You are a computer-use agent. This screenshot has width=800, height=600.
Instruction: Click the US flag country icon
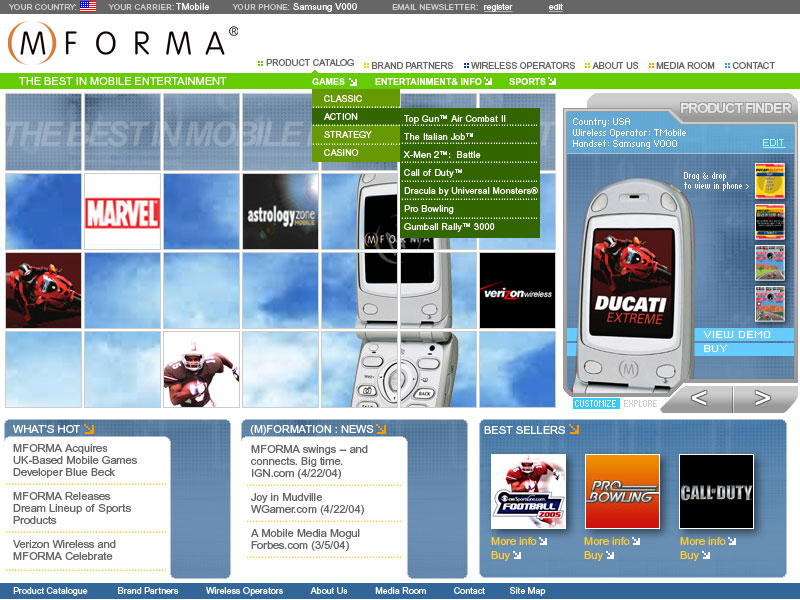point(88,7)
